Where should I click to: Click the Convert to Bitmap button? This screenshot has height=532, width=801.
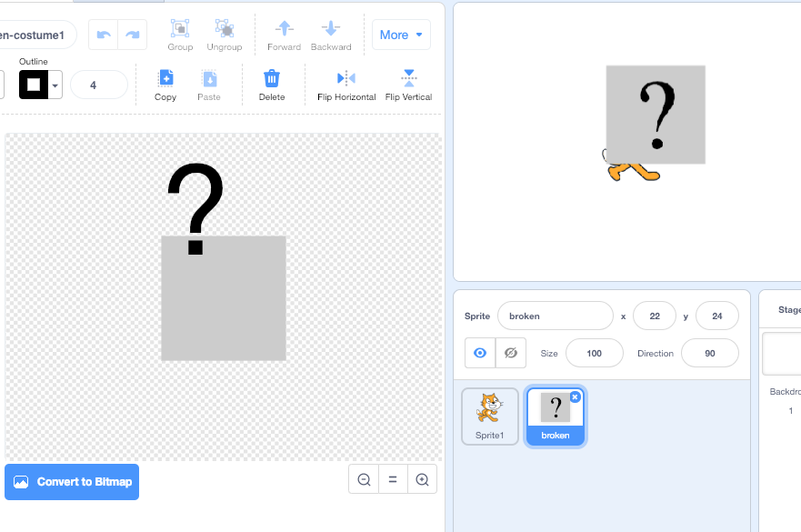(72, 482)
